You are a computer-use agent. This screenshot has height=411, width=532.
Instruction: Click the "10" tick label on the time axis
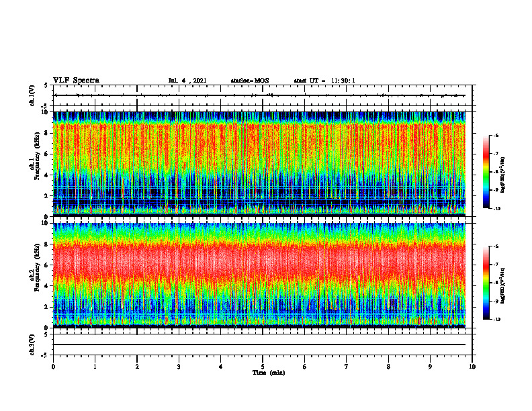click(472, 367)
